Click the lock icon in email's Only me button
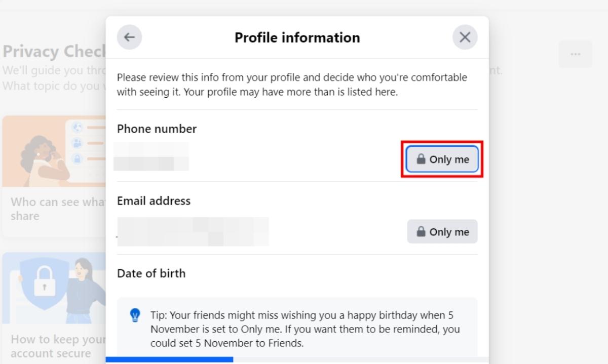 point(421,231)
